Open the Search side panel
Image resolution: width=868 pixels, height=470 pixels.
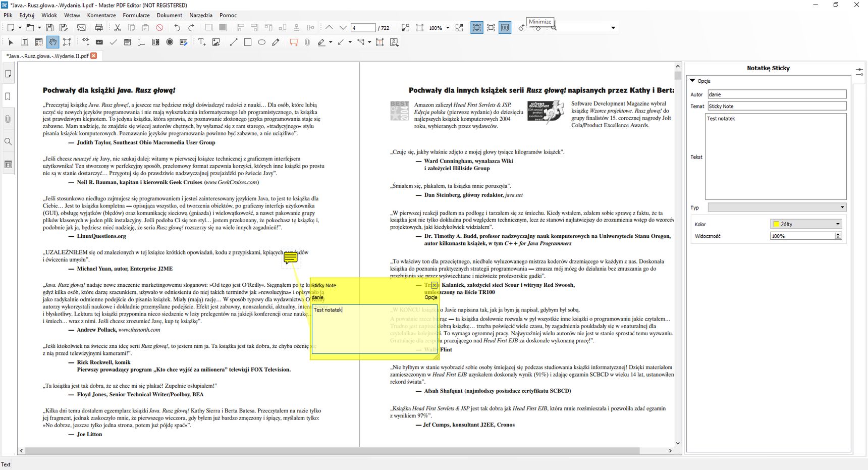click(x=8, y=142)
